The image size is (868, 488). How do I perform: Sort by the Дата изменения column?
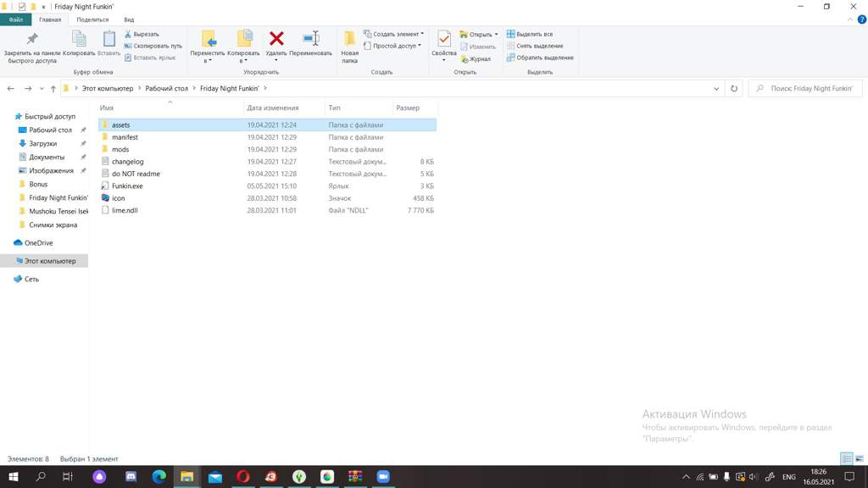click(x=284, y=108)
